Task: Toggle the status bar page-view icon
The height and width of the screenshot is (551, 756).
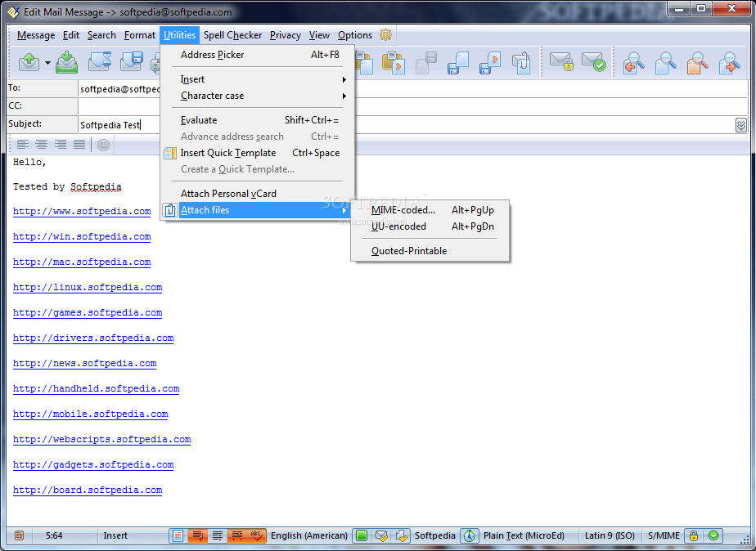Action: (x=178, y=535)
